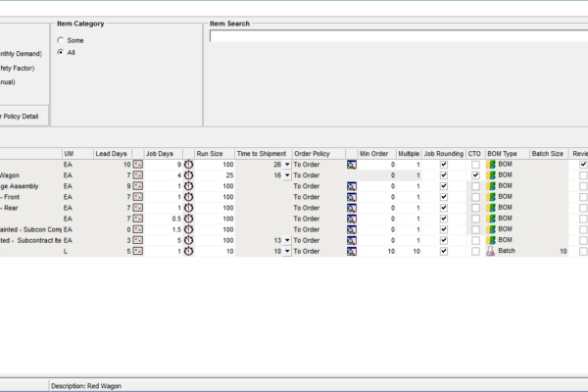
Task: Open the Order Policy lookup in the Subcontract Item row
Action: tap(352, 241)
